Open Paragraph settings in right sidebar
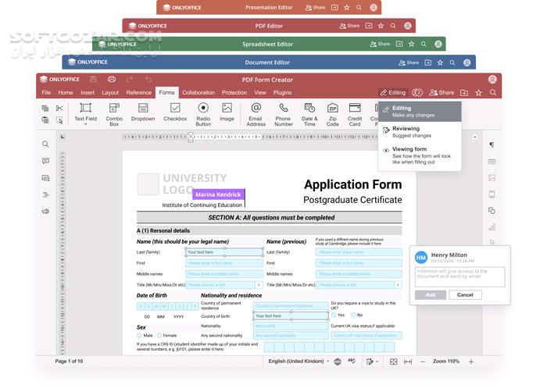The height and width of the screenshot is (392, 547). pyautogui.click(x=492, y=144)
